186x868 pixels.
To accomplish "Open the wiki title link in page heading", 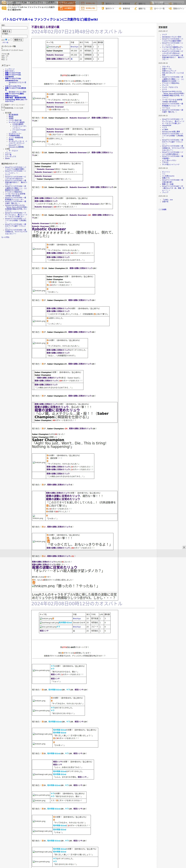I will (x=50, y=20).
